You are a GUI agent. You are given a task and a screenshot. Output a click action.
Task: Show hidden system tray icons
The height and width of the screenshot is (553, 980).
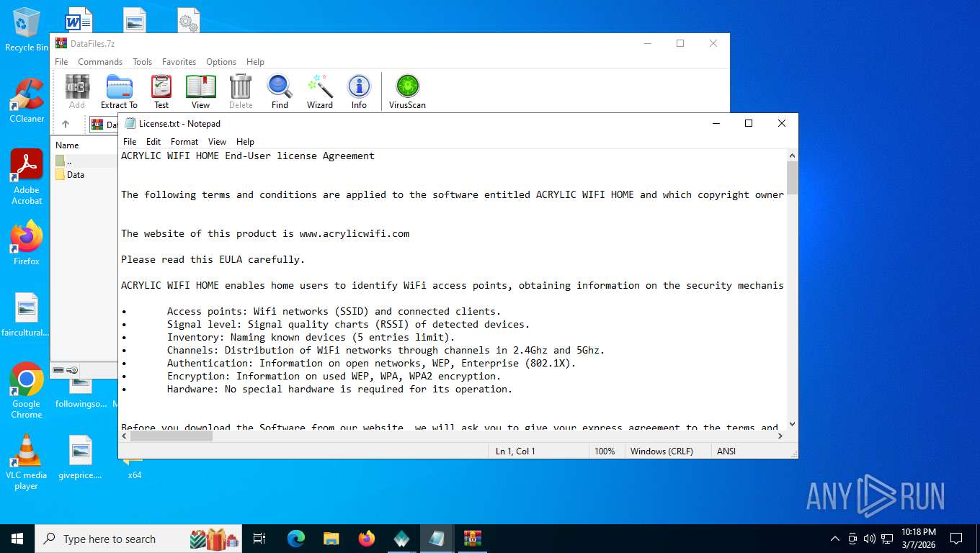(835, 539)
